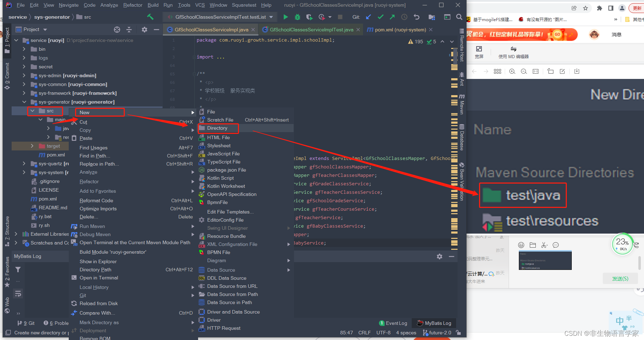
Task: Open the Refactor menu
Action: coord(133,5)
